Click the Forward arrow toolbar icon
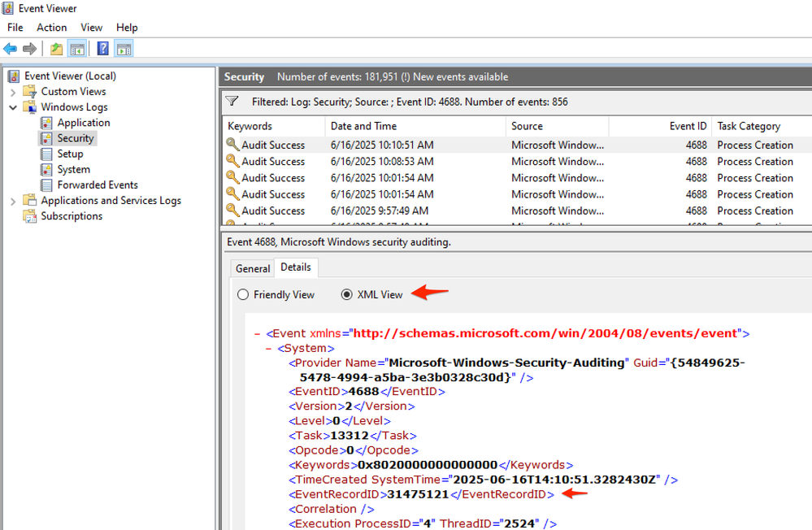Image resolution: width=812 pixels, height=530 pixels. (x=29, y=49)
